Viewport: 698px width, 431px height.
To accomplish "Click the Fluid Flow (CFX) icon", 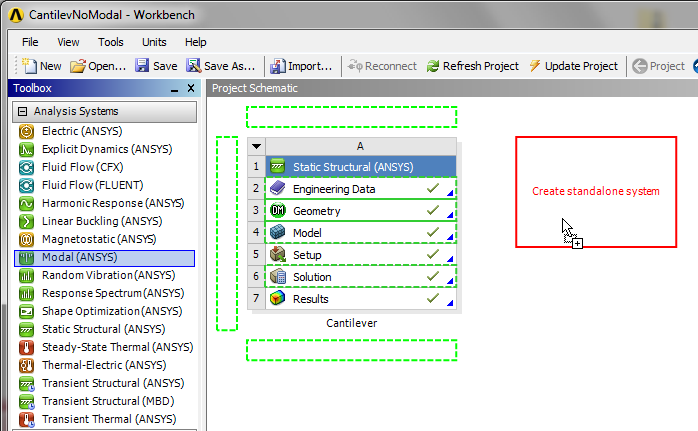I will (26, 167).
